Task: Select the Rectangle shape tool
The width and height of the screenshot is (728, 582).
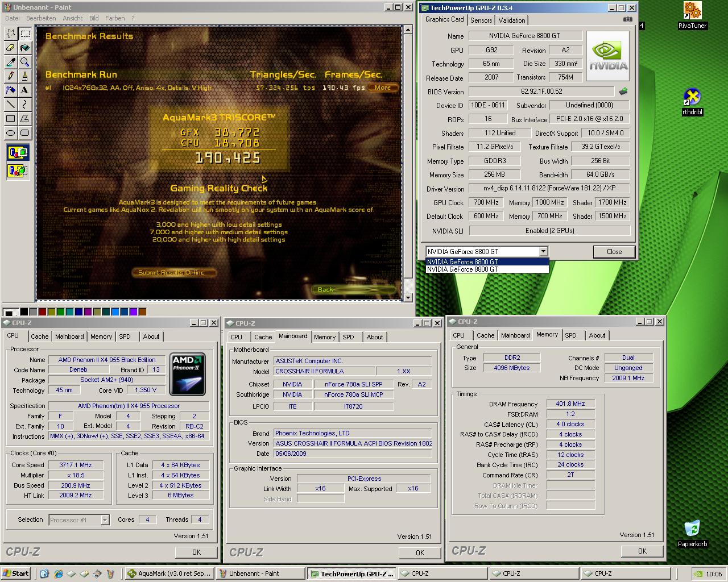Action: (x=11, y=119)
